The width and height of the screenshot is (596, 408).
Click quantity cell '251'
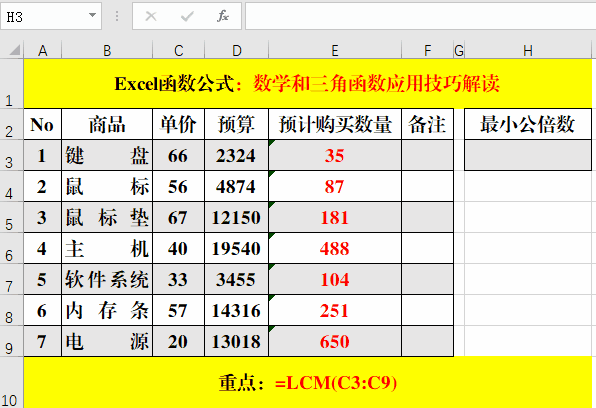[335, 310]
